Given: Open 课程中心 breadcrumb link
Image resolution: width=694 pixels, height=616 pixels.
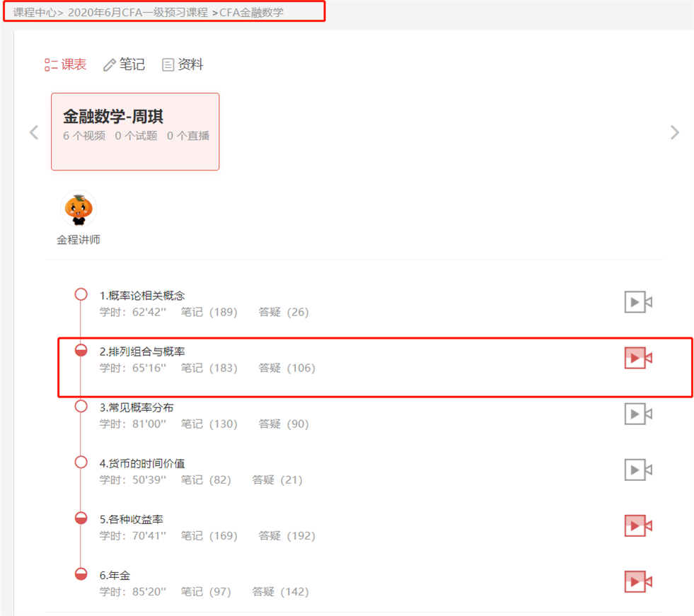Looking at the screenshot, I should coord(35,13).
